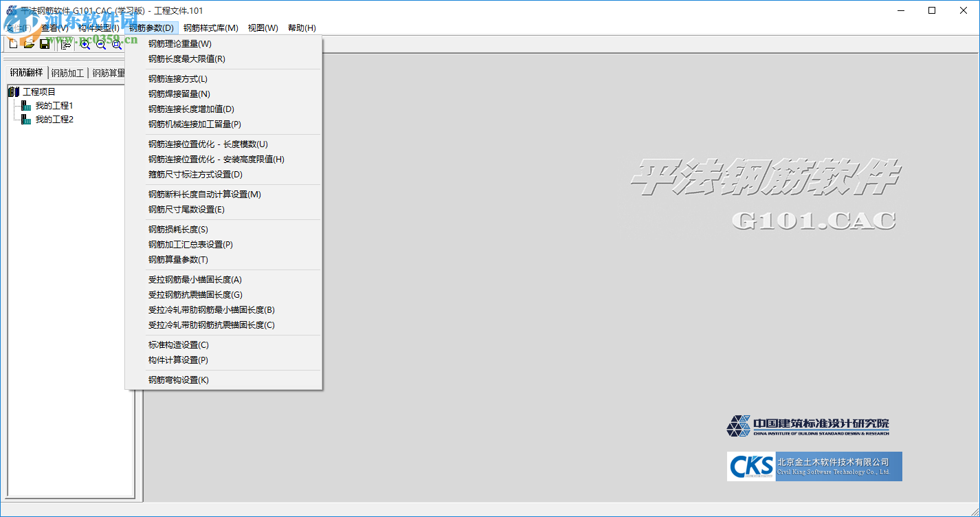Select the 工程项目 root tree node
The height and width of the screenshot is (517, 980).
pos(39,91)
